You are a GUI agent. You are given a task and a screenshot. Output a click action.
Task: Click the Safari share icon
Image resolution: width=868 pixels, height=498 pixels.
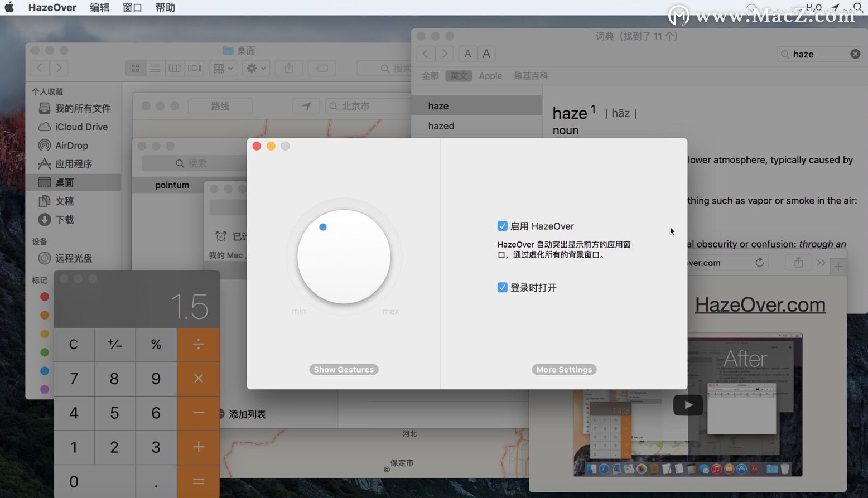point(798,263)
